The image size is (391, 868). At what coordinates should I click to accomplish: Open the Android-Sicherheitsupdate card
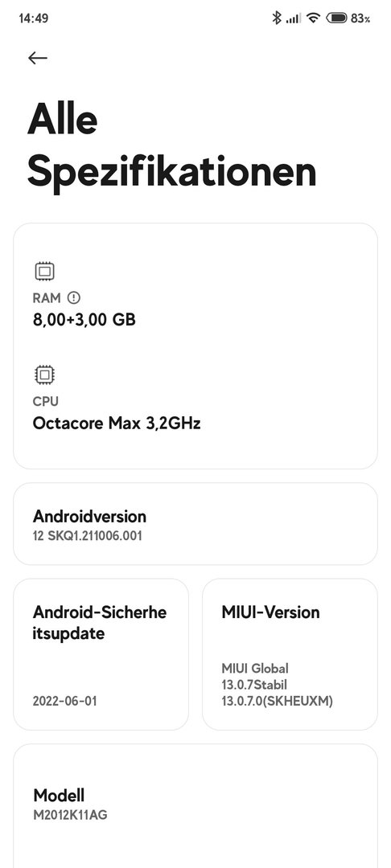(101, 654)
